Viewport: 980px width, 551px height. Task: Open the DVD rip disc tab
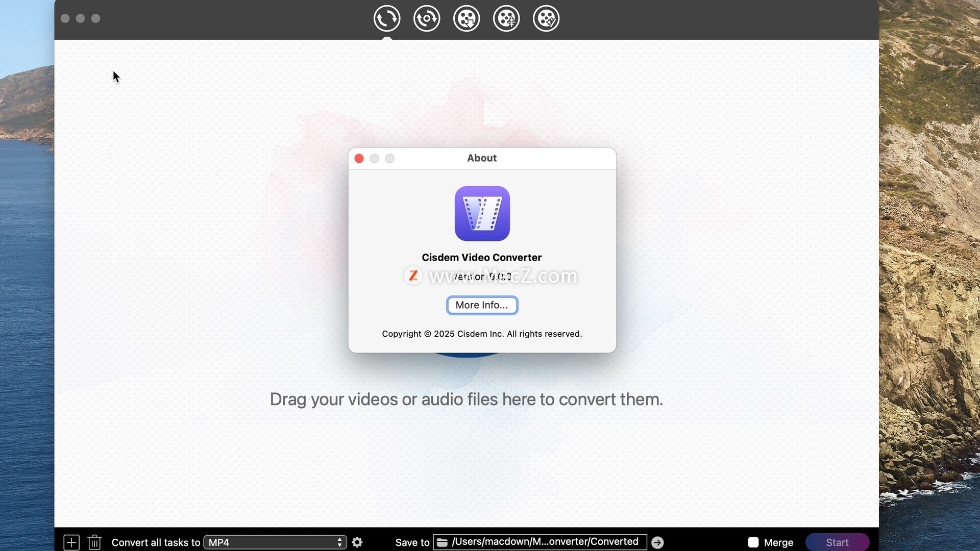point(426,19)
